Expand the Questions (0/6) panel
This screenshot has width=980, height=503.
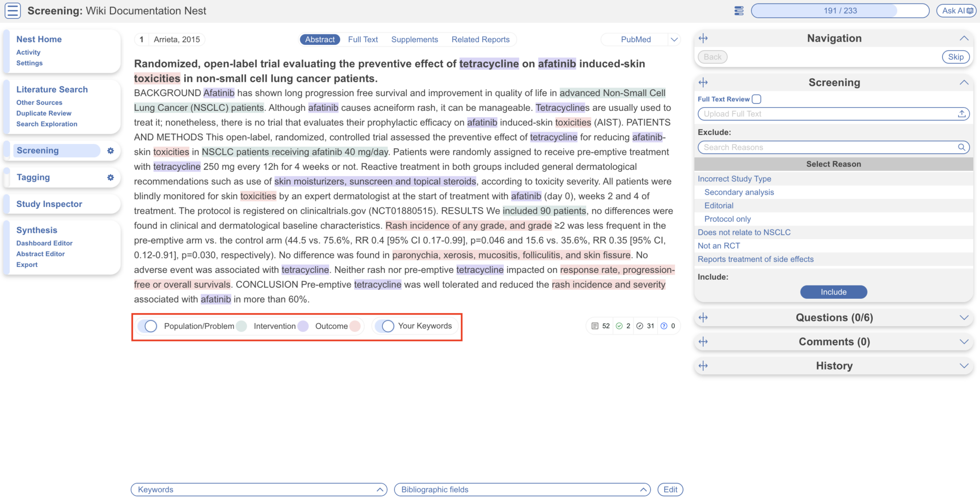pyautogui.click(x=964, y=317)
